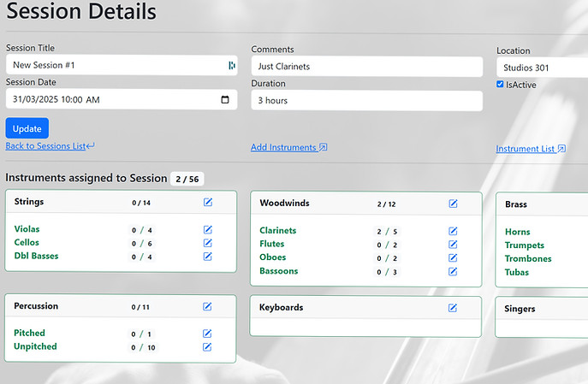Edit the Clarinets row

pos(453,231)
